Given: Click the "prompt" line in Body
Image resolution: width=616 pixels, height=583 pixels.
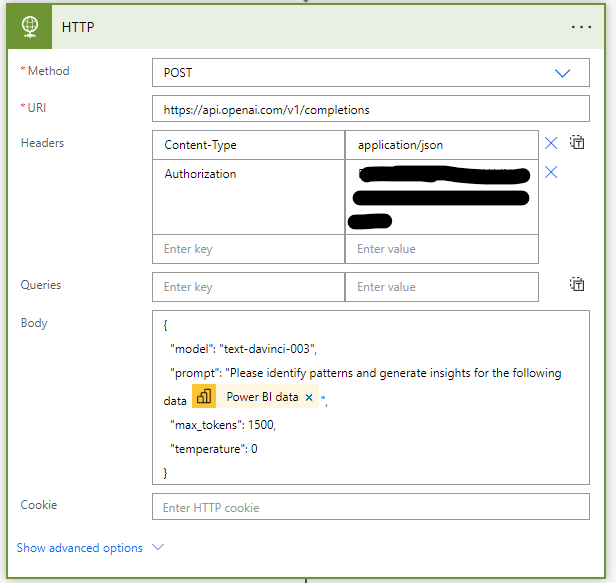Looking at the screenshot, I should pyautogui.click(x=365, y=373).
